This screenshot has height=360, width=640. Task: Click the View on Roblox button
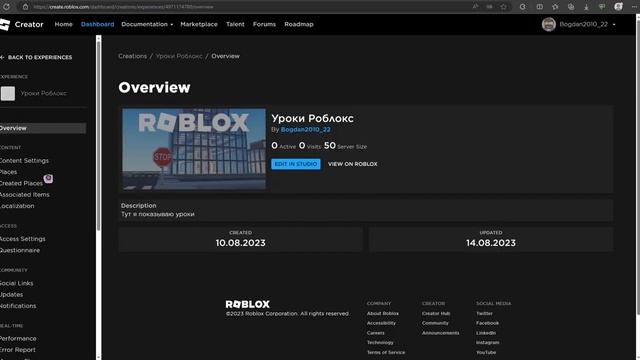tap(353, 164)
